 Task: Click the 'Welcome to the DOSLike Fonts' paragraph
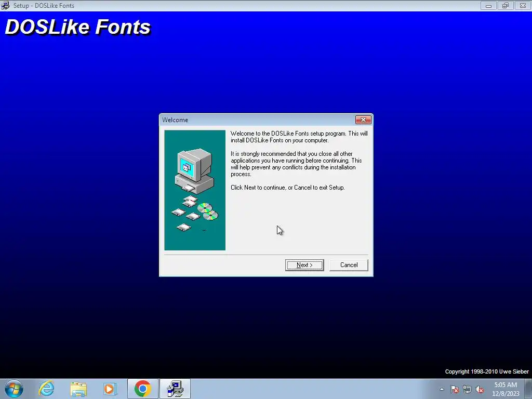tap(299, 137)
